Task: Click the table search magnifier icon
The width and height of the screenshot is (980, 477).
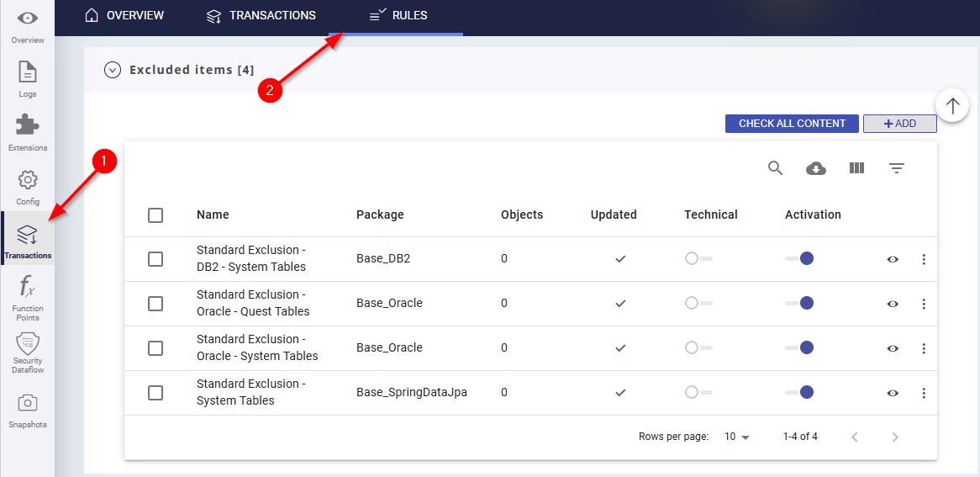Action: (775, 168)
